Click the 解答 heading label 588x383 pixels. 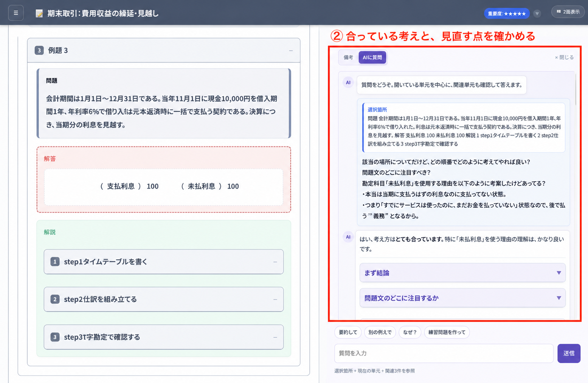50,159
